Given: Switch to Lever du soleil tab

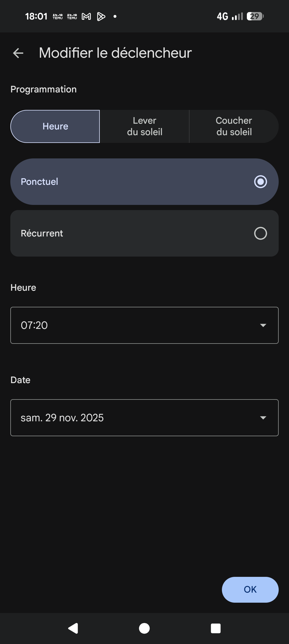Looking at the screenshot, I should tap(144, 126).
